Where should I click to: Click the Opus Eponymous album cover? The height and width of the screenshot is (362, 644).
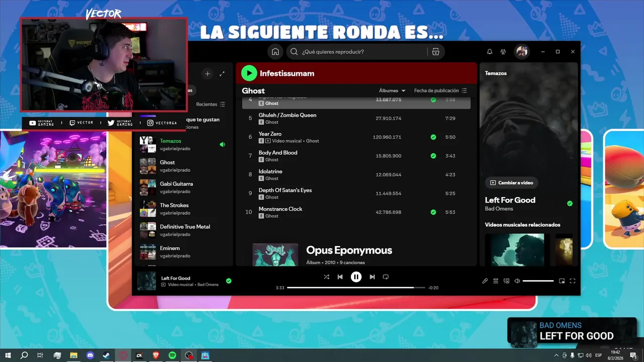[275, 255]
